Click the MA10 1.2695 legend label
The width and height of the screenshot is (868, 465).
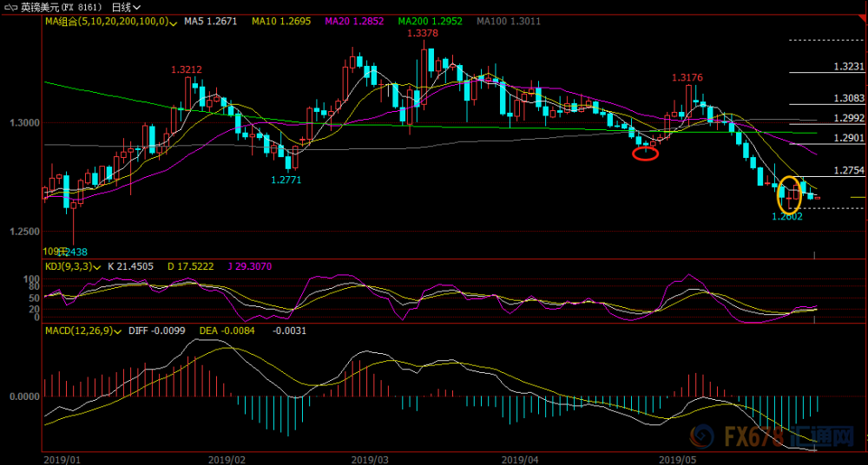point(281,22)
